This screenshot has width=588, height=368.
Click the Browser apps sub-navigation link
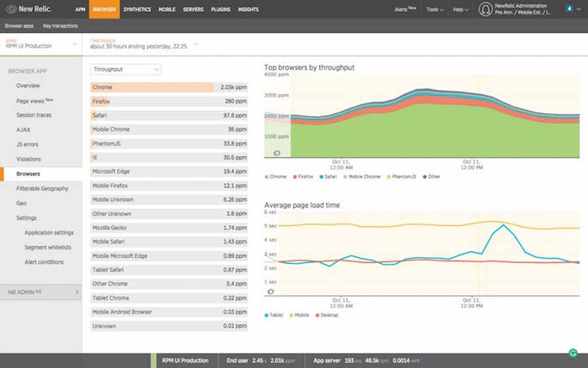tap(19, 26)
